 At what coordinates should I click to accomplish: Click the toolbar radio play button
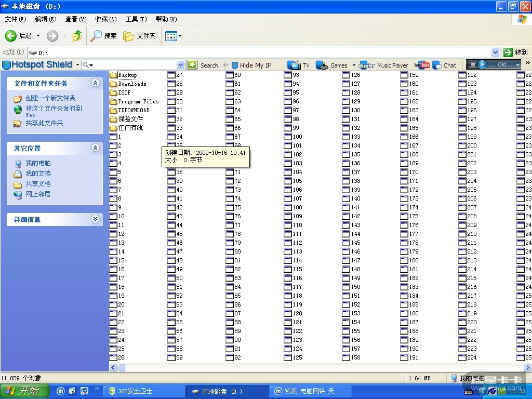pos(482,64)
